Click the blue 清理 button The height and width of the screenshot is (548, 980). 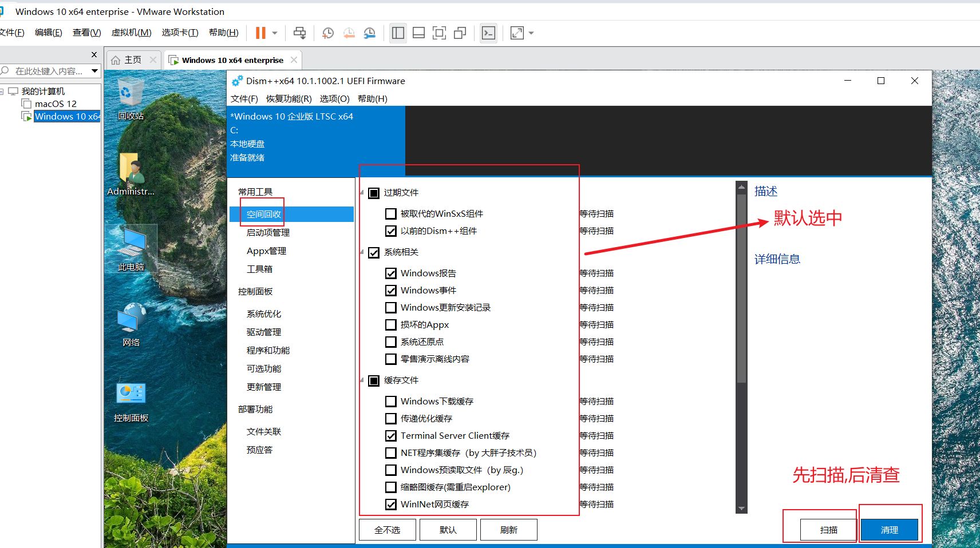pyautogui.click(x=889, y=530)
